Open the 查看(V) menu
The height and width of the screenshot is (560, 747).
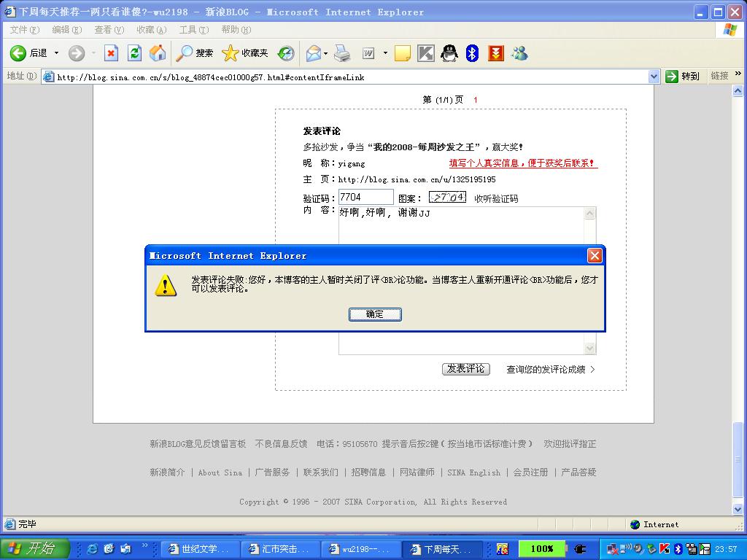click(109, 29)
